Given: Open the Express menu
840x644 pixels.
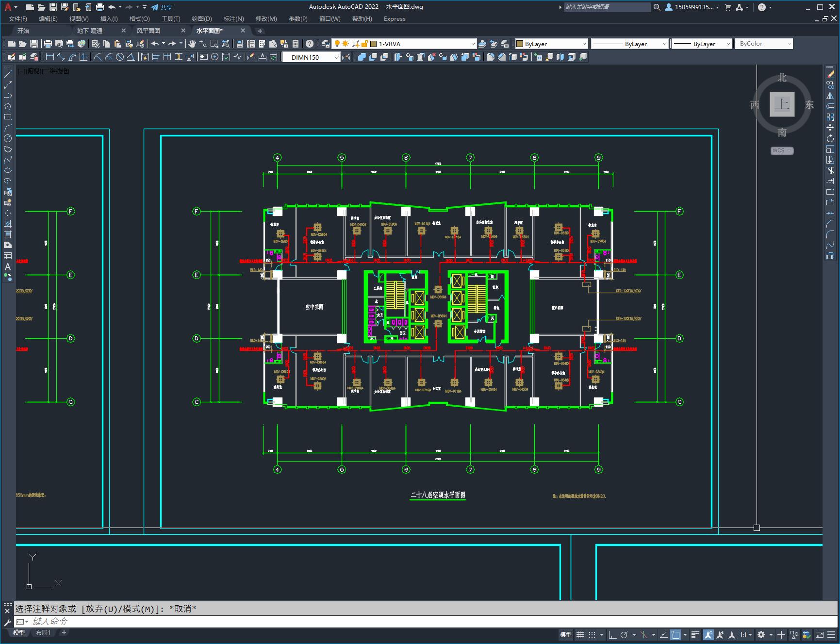Looking at the screenshot, I should coord(395,18).
